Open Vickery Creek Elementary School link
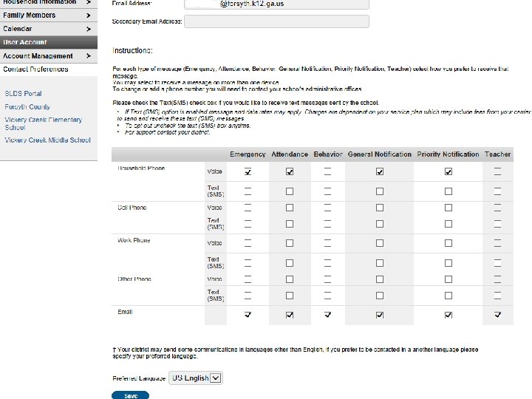The image size is (532, 399). (43, 123)
